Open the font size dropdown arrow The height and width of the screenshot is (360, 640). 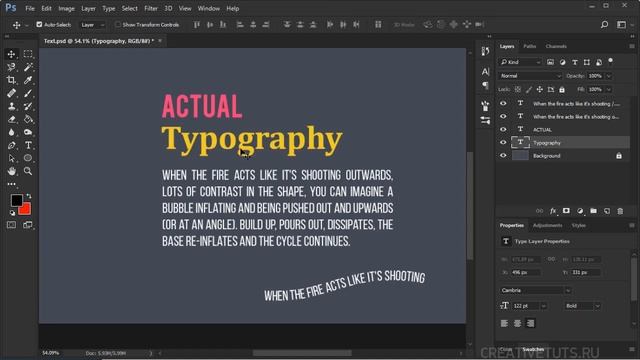pyautogui.click(x=543, y=306)
